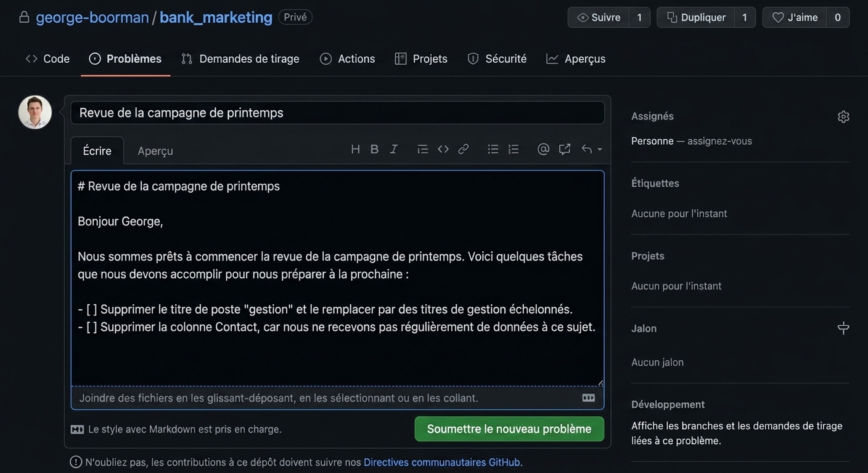Click the "Affiche les branches" description text
Screen dimensions: 868x473
click(737, 434)
